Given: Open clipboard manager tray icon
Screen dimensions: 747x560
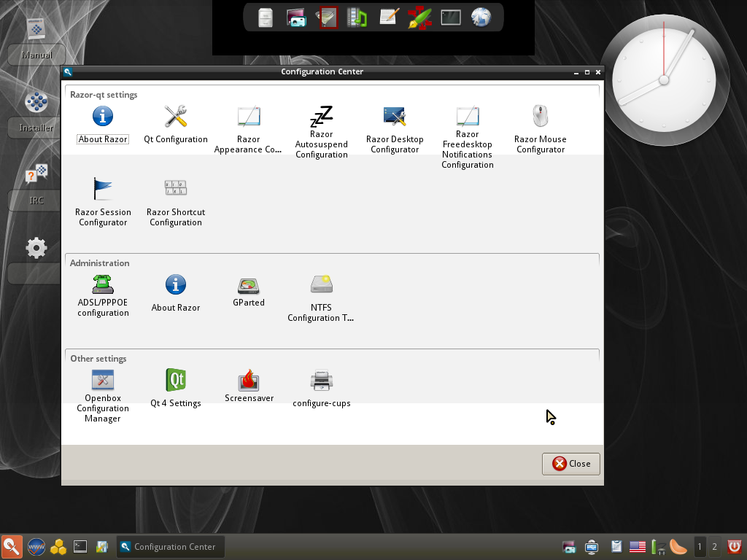Looking at the screenshot, I should [x=616, y=547].
